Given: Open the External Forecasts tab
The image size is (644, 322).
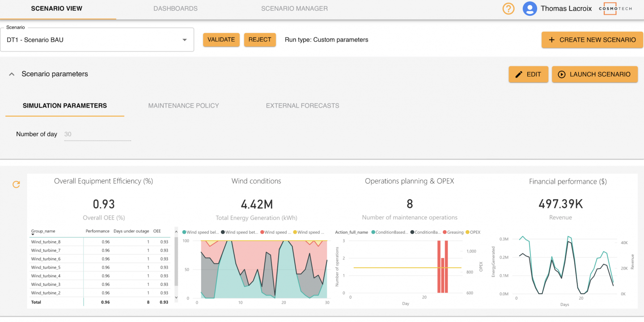Looking at the screenshot, I should (x=303, y=106).
